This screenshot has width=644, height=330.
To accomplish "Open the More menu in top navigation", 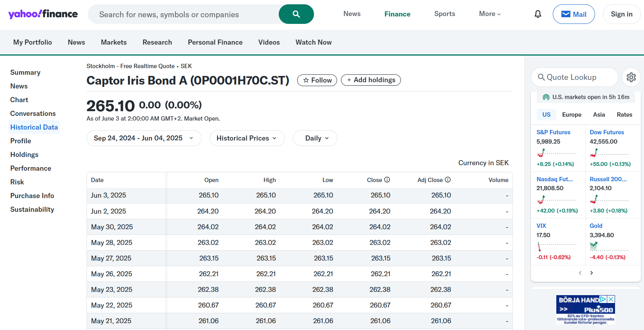I will (489, 14).
